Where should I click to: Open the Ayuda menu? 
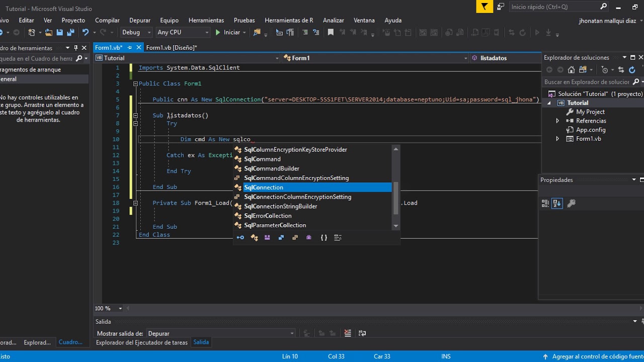click(393, 20)
